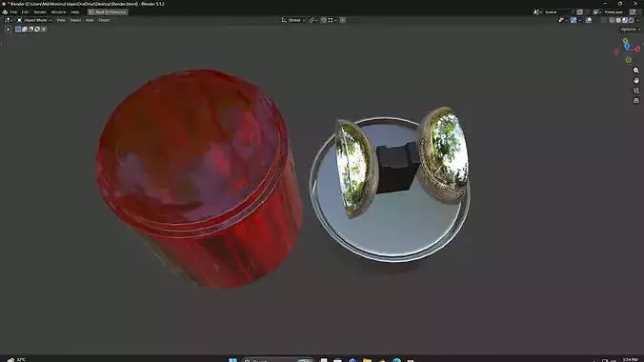This screenshot has width=644, height=362.
Task: Open the Global transform orientation dropdown
Action: [293, 20]
